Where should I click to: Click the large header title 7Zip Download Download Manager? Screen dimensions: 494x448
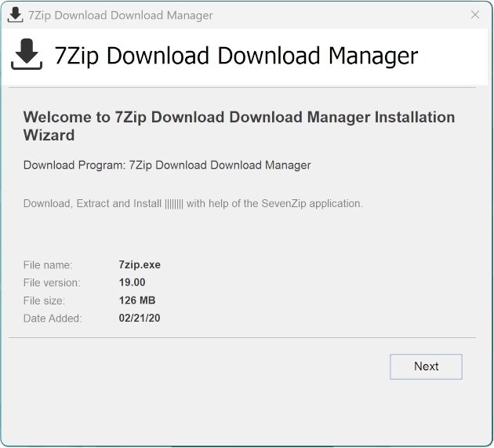click(236, 56)
